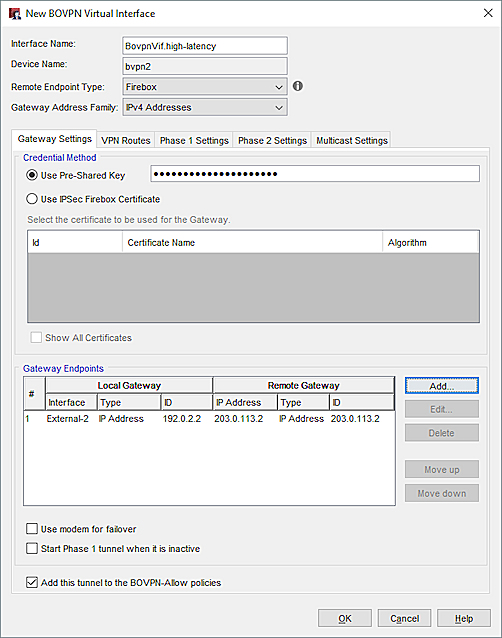Image resolution: width=502 pixels, height=638 pixels.
Task: Click the Cancel button
Action: click(x=404, y=618)
